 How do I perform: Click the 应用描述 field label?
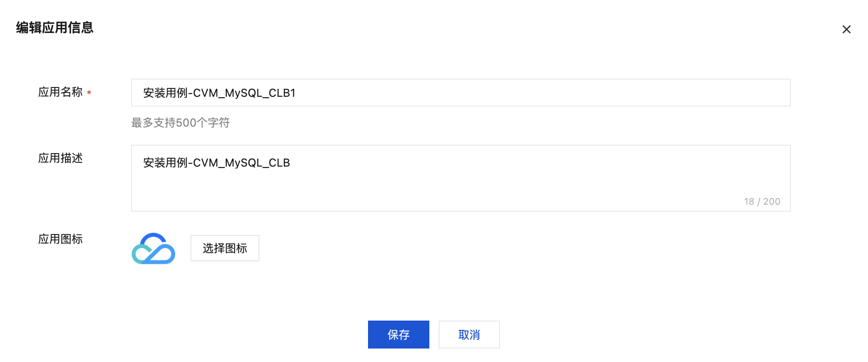[x=60, y=158]
